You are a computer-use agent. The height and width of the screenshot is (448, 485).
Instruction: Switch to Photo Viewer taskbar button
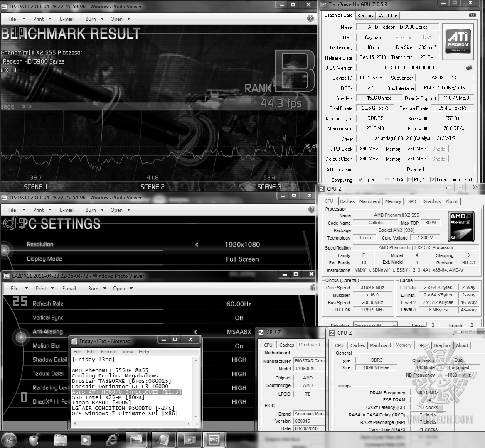point(136,439)
